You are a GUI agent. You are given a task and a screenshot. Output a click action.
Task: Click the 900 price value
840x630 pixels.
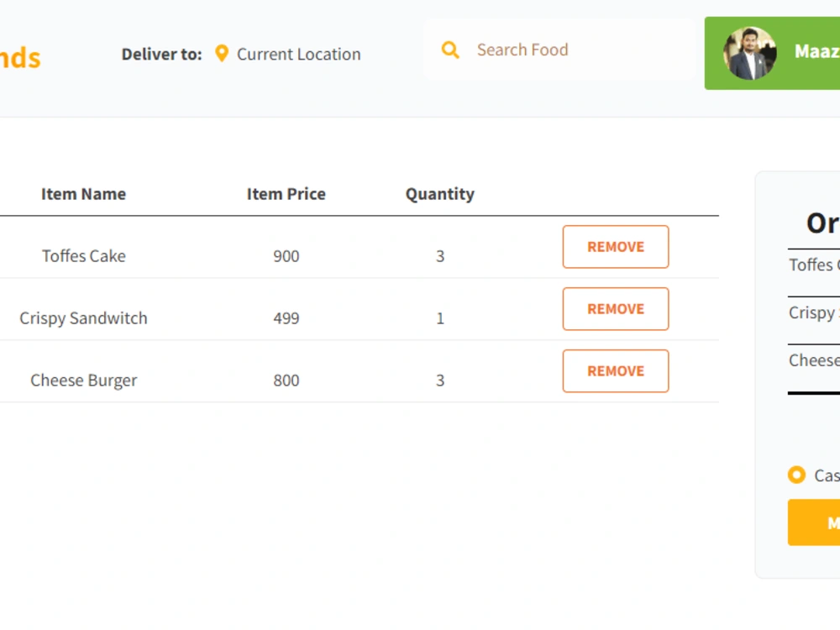point(286,256)
